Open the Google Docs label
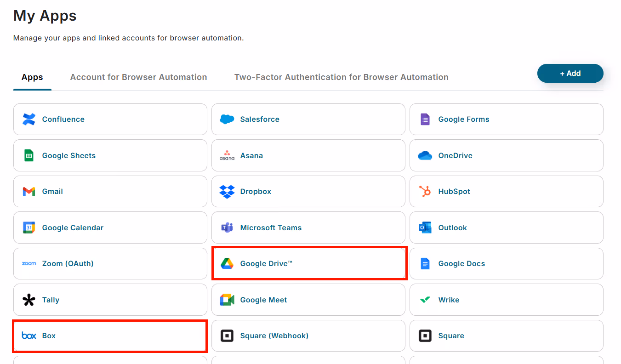Viewport: 621px width, 364px height. (461, 263)
